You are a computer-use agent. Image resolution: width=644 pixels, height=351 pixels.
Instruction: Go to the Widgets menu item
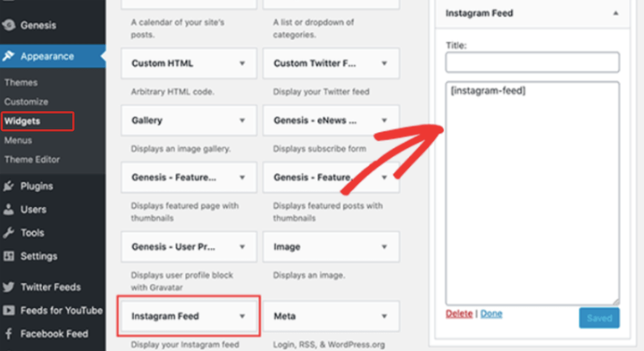pos(22,121)
